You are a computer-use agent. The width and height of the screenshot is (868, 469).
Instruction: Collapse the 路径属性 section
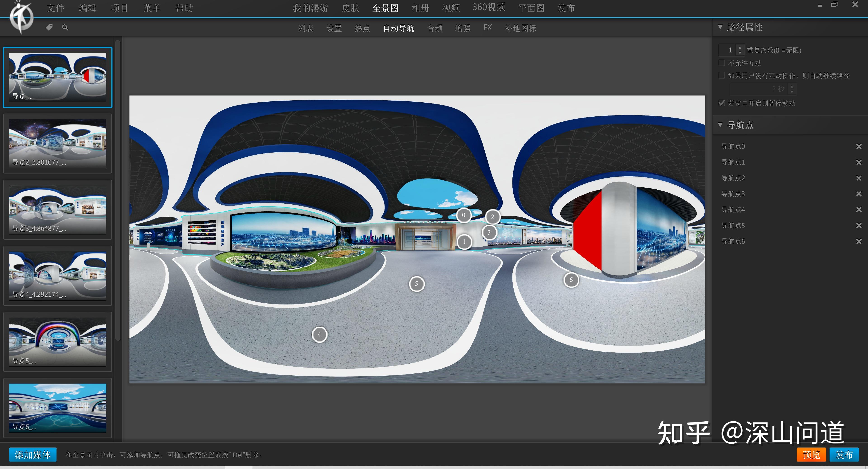pos(720,27)
